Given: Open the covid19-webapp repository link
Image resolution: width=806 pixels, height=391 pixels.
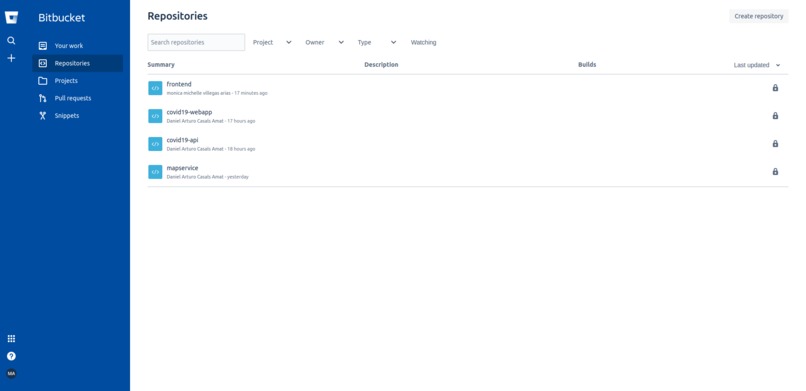Looking at the screenshot, I should coord(189,112).
